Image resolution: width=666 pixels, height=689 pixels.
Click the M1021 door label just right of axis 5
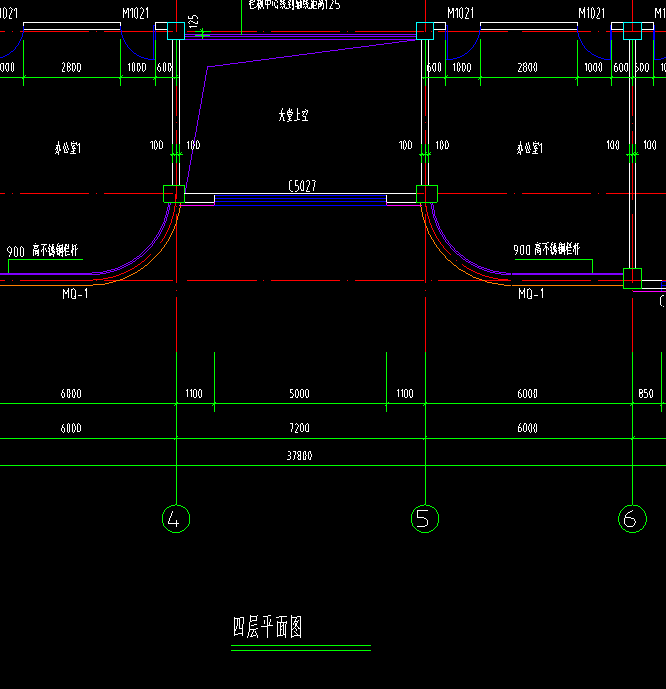460,14
